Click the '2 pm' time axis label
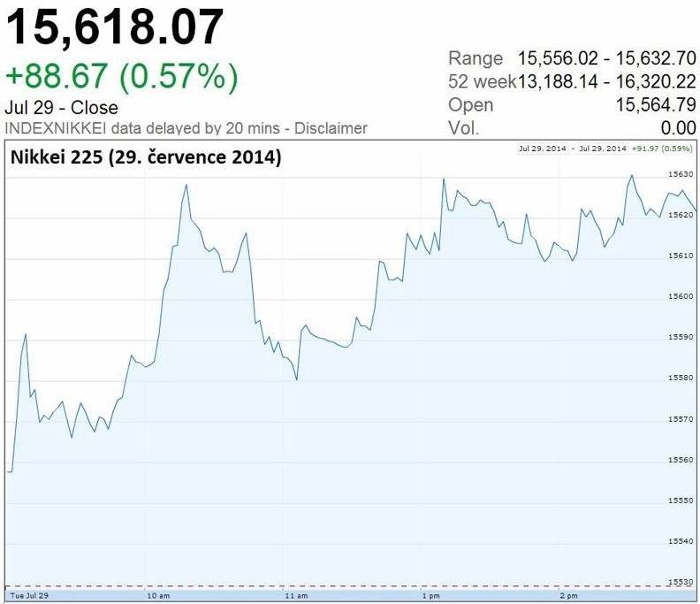Image resolution: width=700 pixels, height=604 pixels. coord(568,596)
